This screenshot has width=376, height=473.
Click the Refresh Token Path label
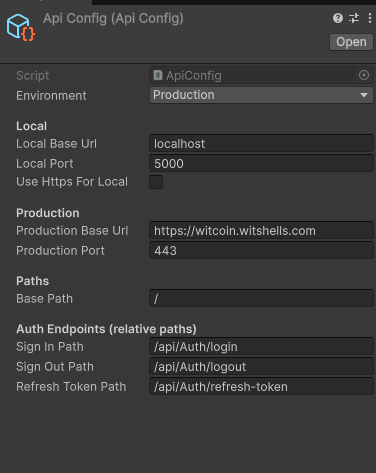(x=71, y=387)
